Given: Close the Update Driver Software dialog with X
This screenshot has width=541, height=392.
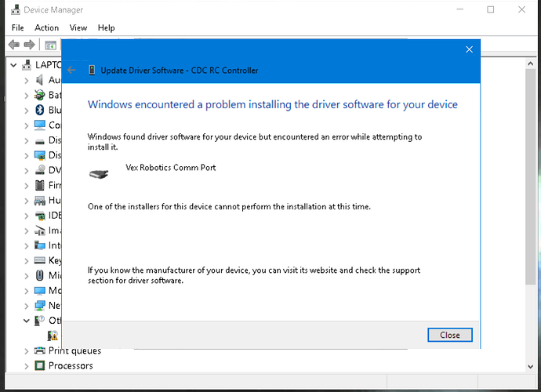Looking at the screenshot, I should [x=469, y=49].
